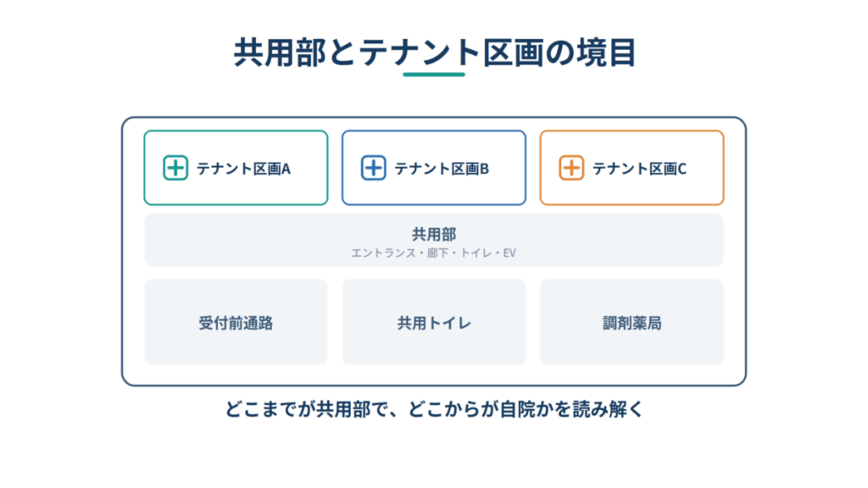Click the orange-bordered tenant card C
Image resolution: width=868 pixels, height=488 pixels.
(632, 168)
